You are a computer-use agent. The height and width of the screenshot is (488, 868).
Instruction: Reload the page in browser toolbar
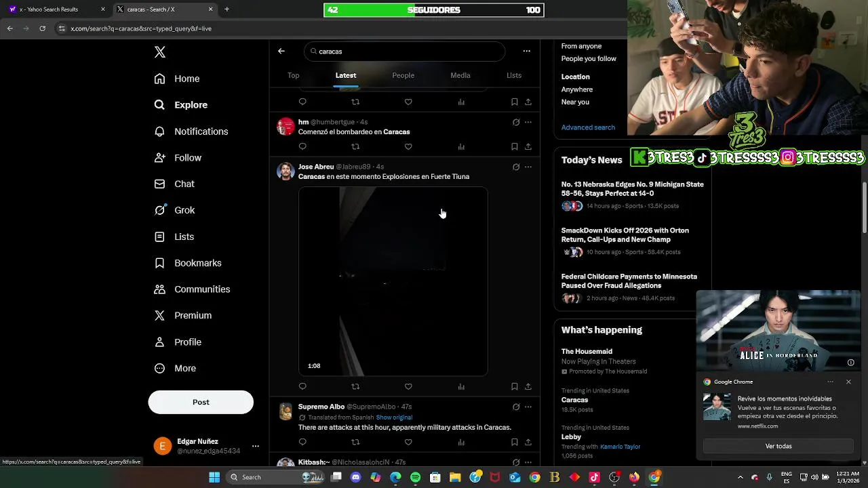[x=42, y=28]
